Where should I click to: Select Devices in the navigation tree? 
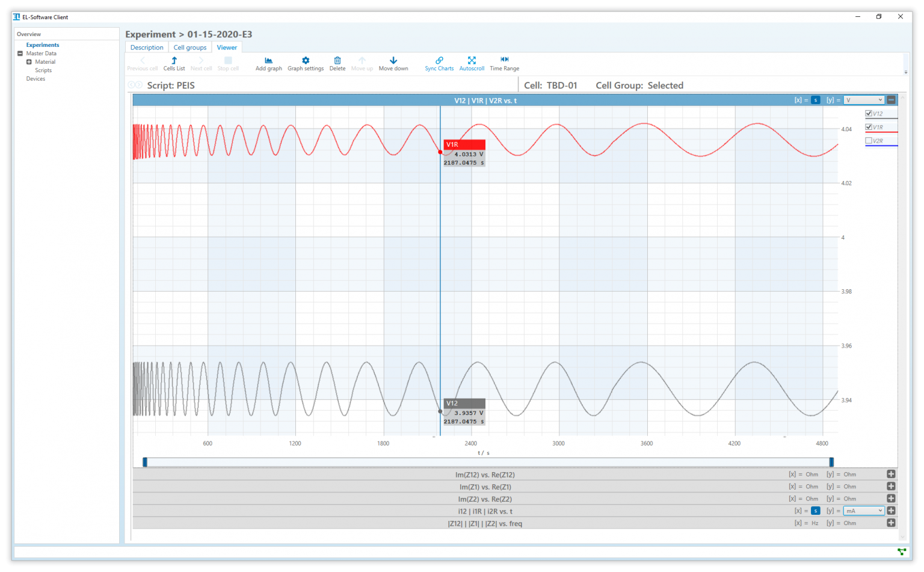click(35, 79)
